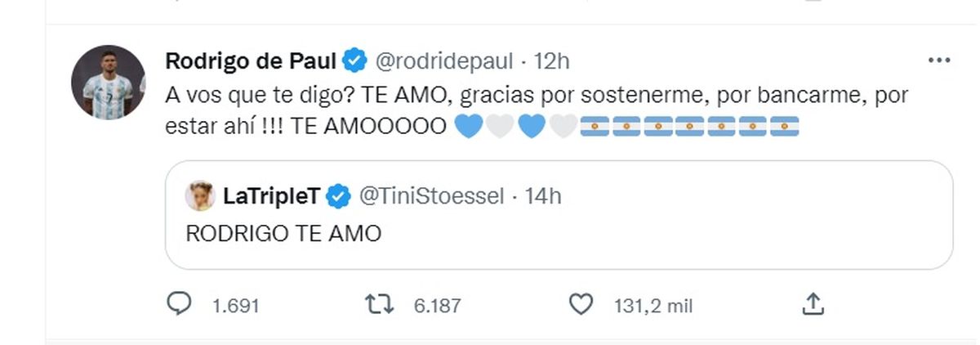The image size is (980, 345).
Task: Visit the @rodridepaul handle link
Action: click(444, 61)
